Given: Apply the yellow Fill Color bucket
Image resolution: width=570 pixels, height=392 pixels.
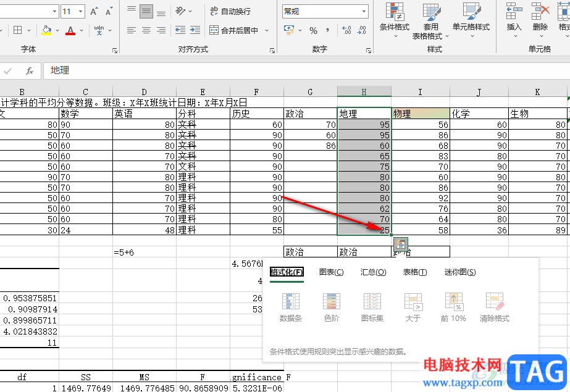Looking at the screenshot, I should coord(46,30).
